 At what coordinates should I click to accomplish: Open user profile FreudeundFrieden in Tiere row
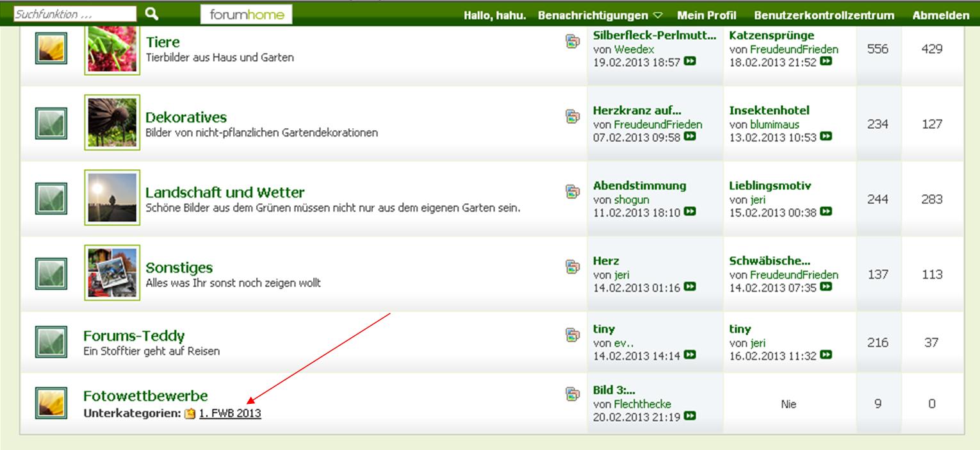794,49
